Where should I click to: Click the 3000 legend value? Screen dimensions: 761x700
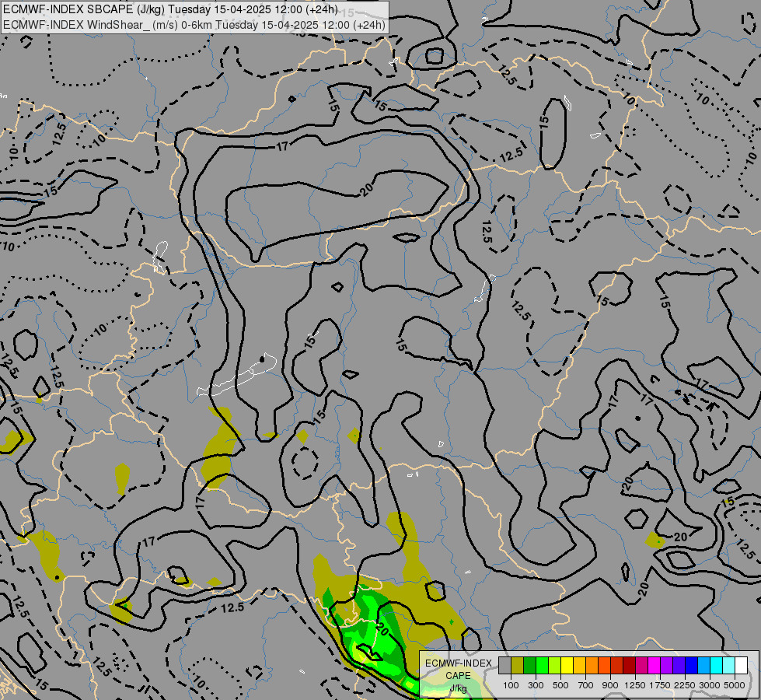(710, 685)
